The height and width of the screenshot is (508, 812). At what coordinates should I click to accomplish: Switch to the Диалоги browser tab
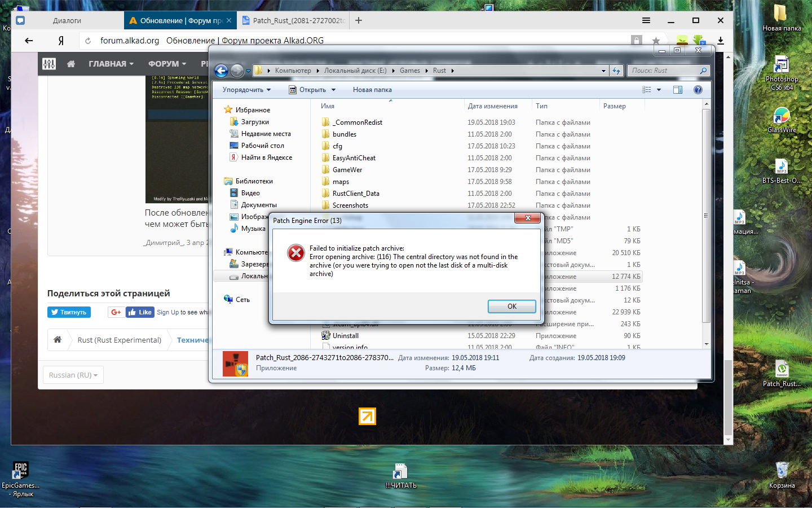(67, 20)
